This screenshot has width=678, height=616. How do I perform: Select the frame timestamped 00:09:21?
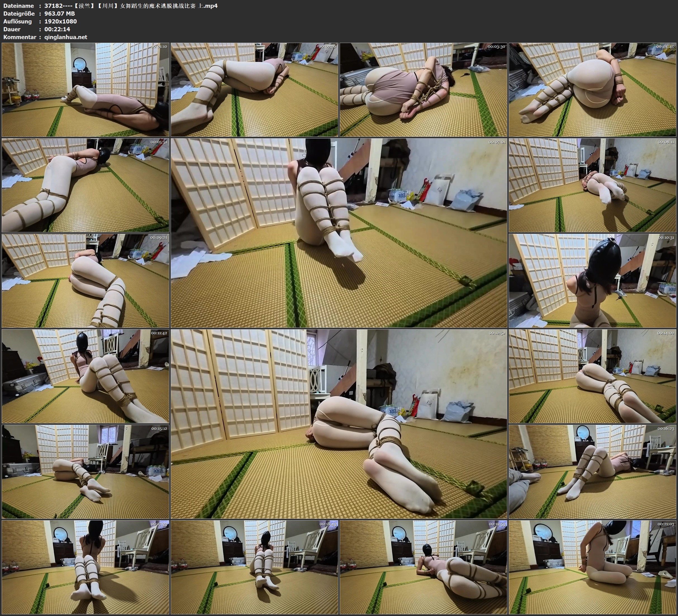(85, 281)
